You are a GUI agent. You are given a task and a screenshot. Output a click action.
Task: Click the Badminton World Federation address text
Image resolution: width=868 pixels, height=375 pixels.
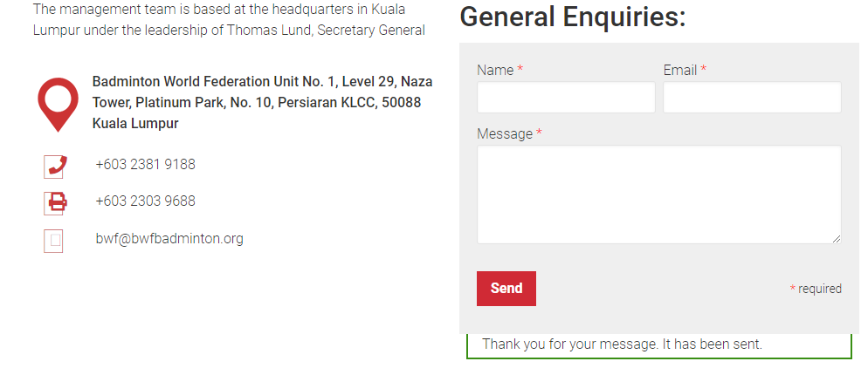pos(262,102)
